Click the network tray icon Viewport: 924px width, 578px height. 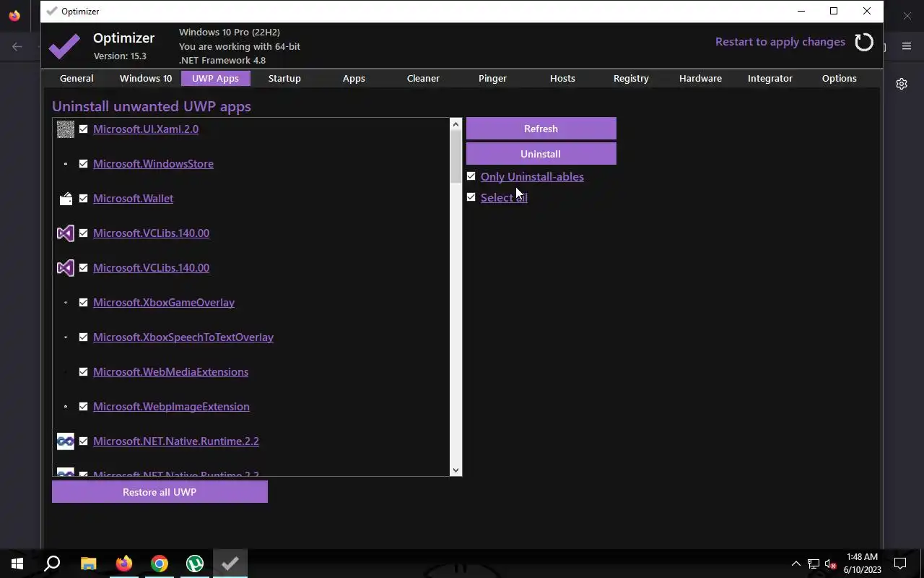click(x=814, y=564)
